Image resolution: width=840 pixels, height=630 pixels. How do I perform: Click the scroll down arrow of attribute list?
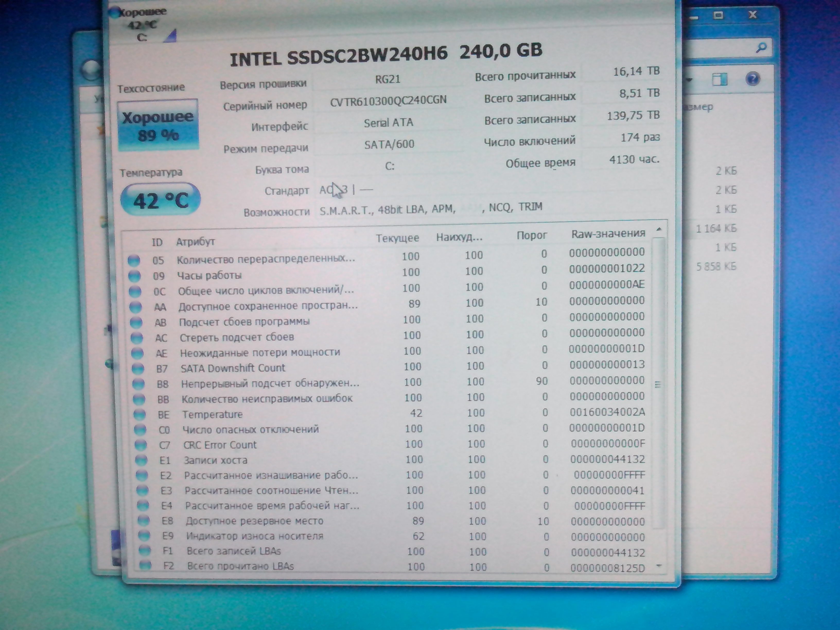pos(659,566)
